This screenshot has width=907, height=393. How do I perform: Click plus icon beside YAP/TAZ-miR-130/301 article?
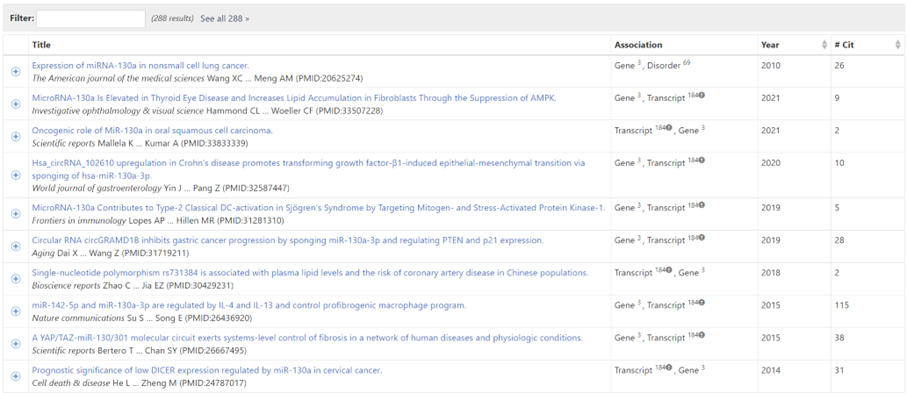coord(16,343)
